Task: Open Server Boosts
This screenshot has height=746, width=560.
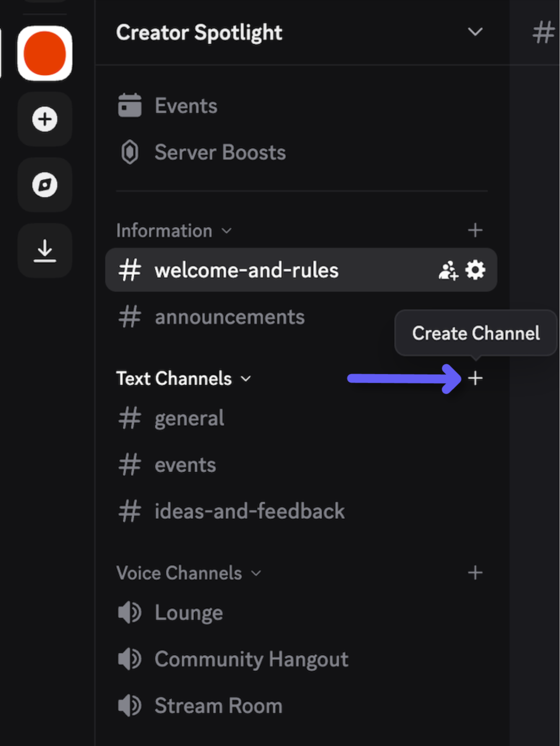Action: point(220,152)
